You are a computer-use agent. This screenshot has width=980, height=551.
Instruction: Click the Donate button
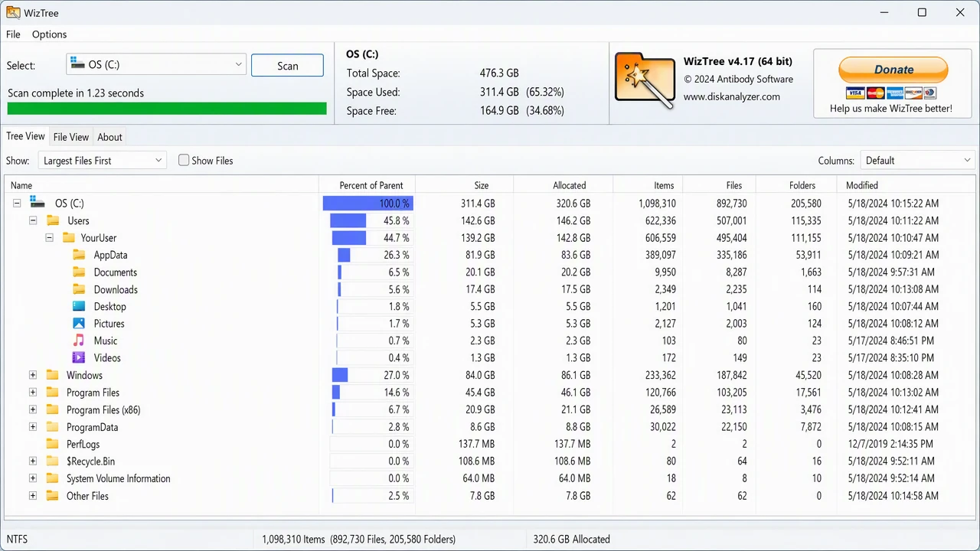point(893,70)
